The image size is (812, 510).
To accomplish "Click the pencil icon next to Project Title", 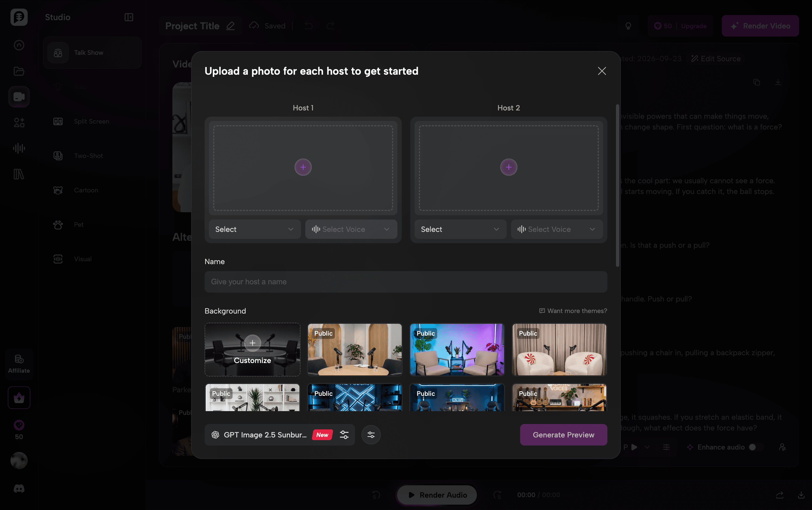I will coord(231,26).
